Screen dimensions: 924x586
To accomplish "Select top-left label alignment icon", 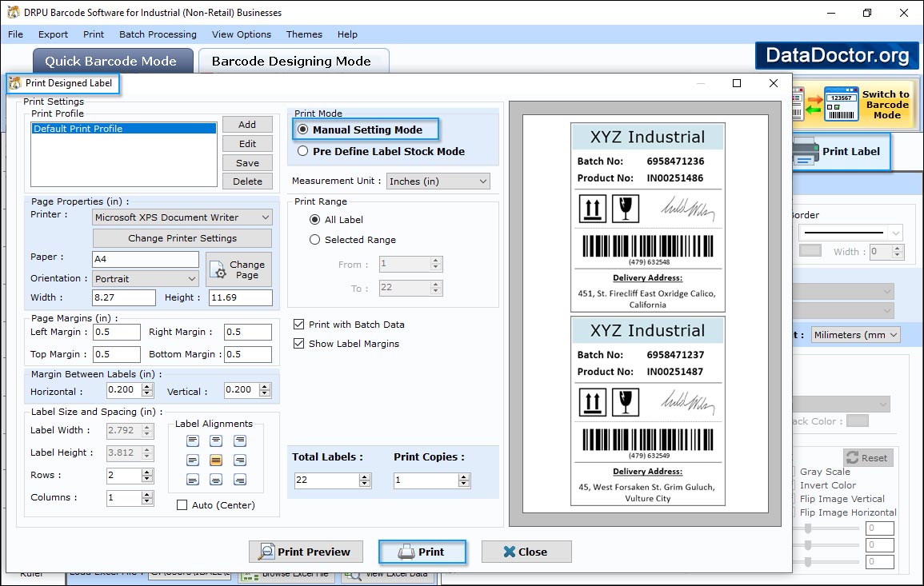I will [x=193, y=440].
